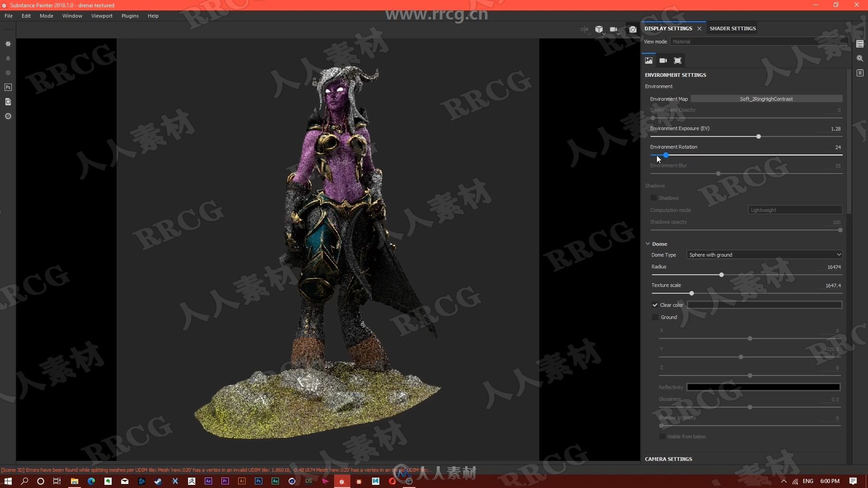
Task: Switch to the Shader Settings tab
Action: 732,28
